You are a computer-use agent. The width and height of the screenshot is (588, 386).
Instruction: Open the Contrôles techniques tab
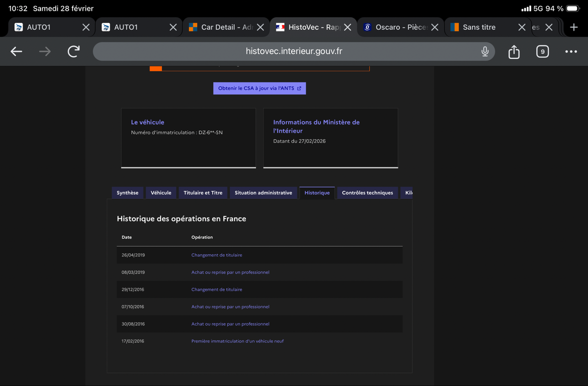[x=367, y=193]
